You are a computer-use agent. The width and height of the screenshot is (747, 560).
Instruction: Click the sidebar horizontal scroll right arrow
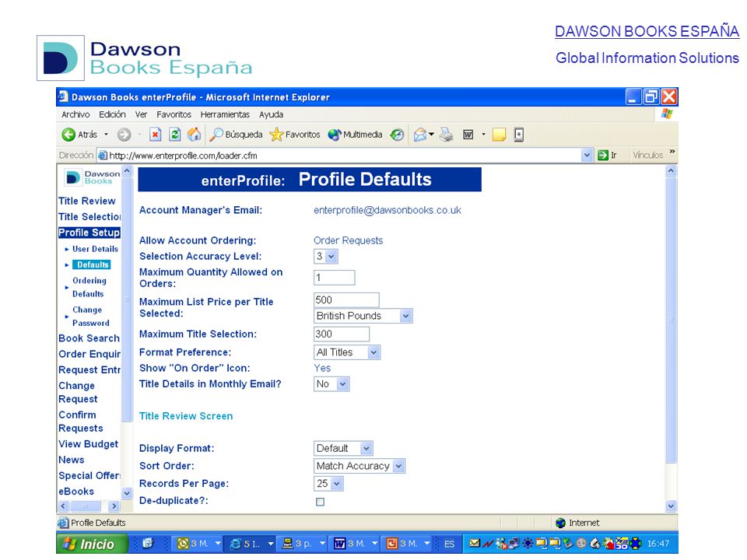pyautogui.click(x=114, y=506)
